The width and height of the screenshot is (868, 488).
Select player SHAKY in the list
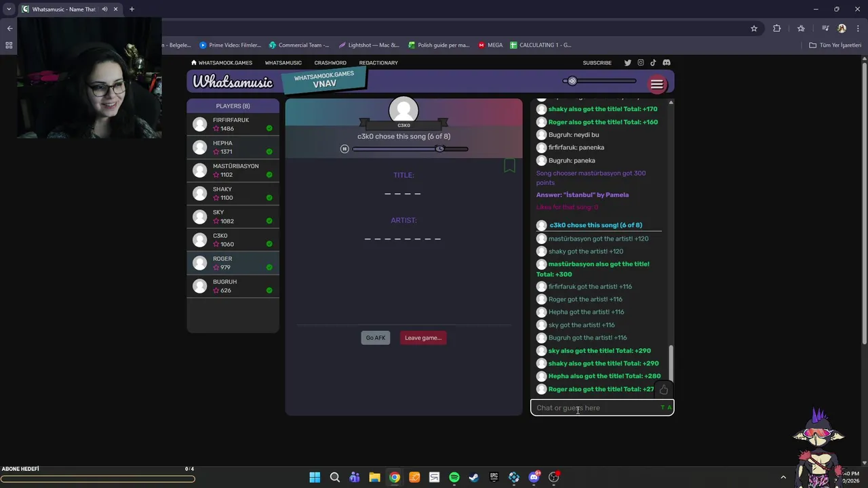pos(233,193)
